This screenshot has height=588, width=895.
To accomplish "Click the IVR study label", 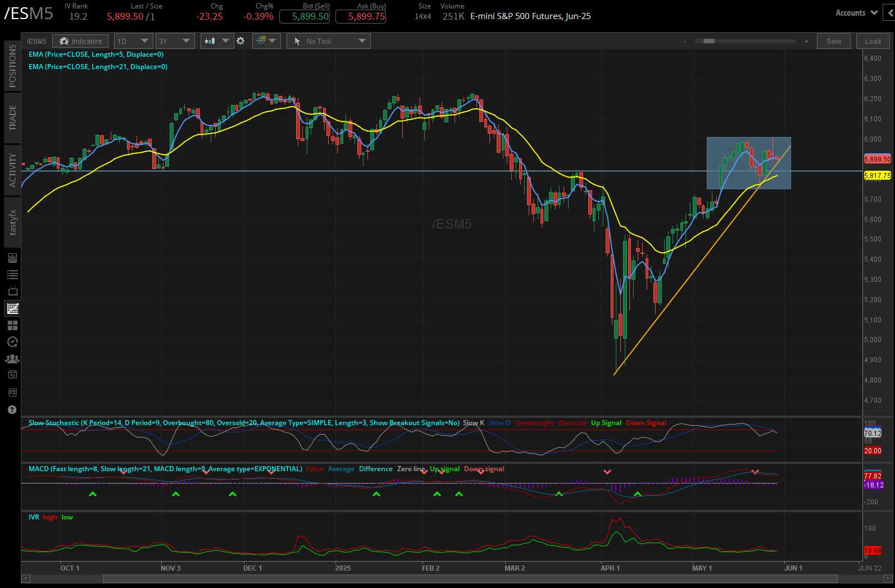I will tap(34, 517).
